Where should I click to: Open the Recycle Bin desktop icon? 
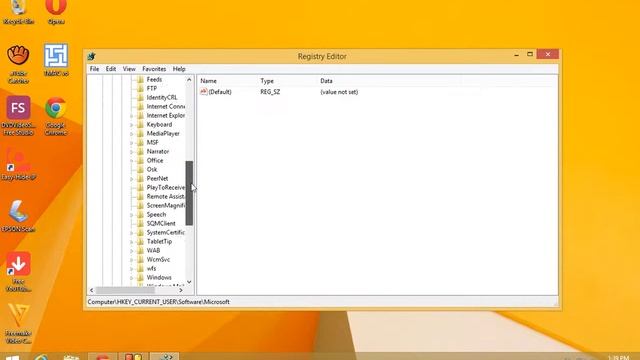coord(18,11)
